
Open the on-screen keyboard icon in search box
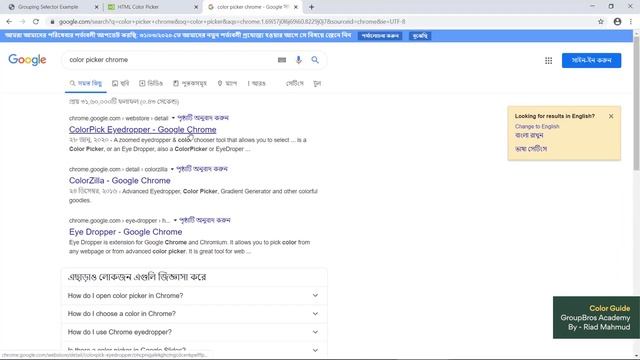[282, 60]
